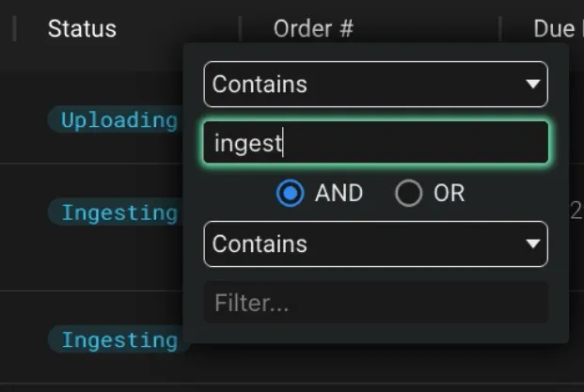
Task: Click the lower Ingesting status badge
Action: tap(118, 339)
